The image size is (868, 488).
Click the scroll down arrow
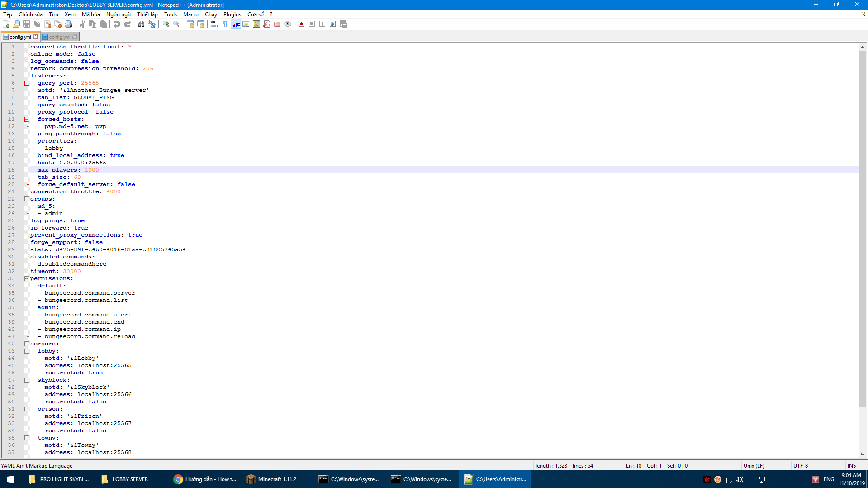point(863,455)
